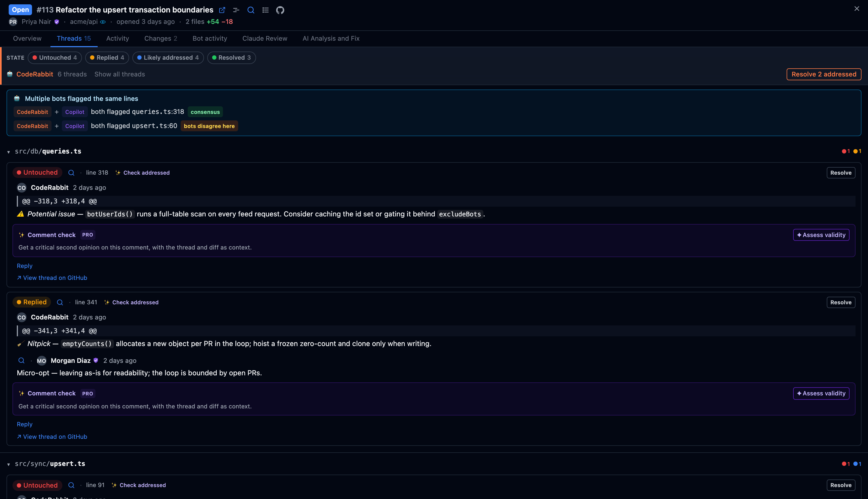Viewport: 868px width, 499px height.
Task: Click magnifier icon beside Morgan Diaz reply
Action: click(x=21, y=360)
